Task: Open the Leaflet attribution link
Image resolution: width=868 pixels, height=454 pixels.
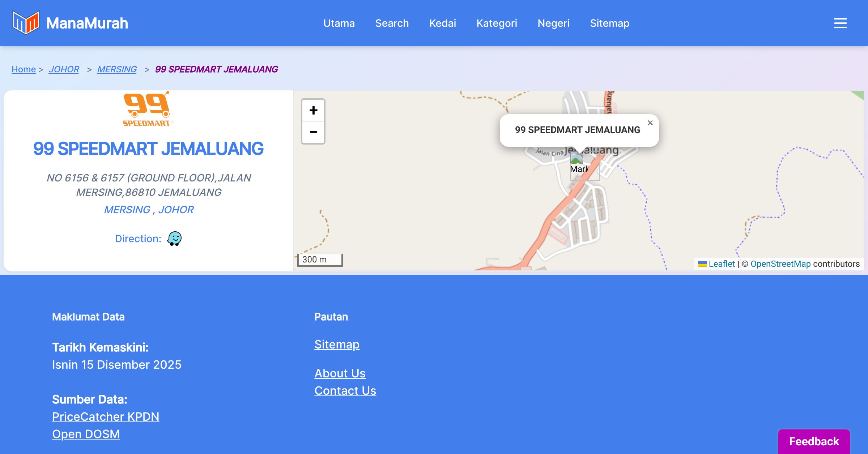Action: click(x=721, y=264)
